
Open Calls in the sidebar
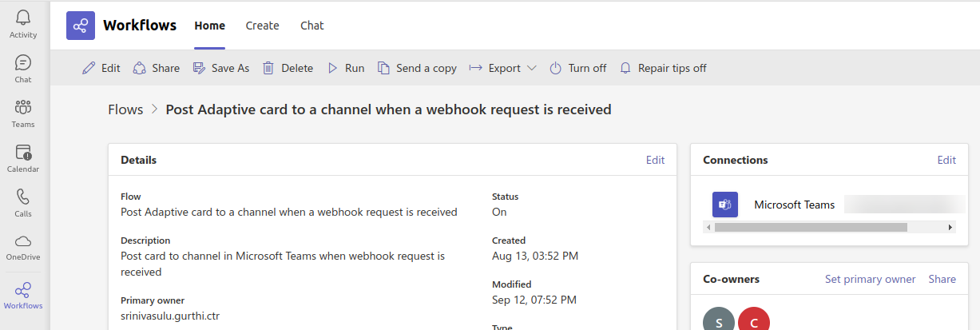pos(23,203)
